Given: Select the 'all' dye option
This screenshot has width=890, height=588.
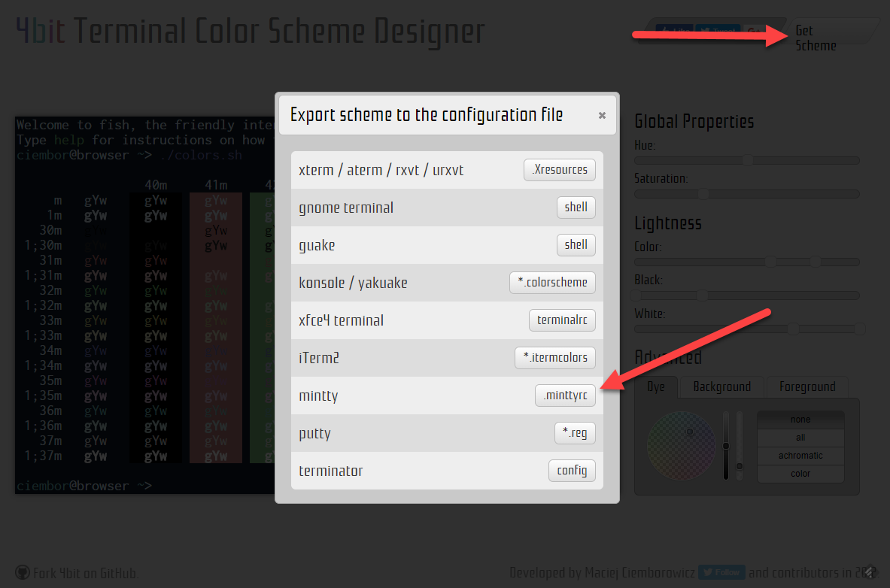Looking at the screenshot, I should point(800,438).
